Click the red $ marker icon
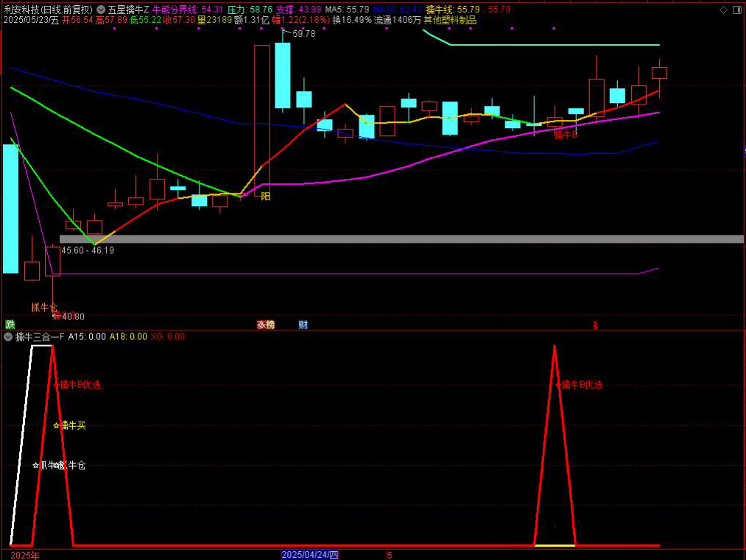Screen dimensions: 746x560 pyautogui.click(x=595, y=325)
